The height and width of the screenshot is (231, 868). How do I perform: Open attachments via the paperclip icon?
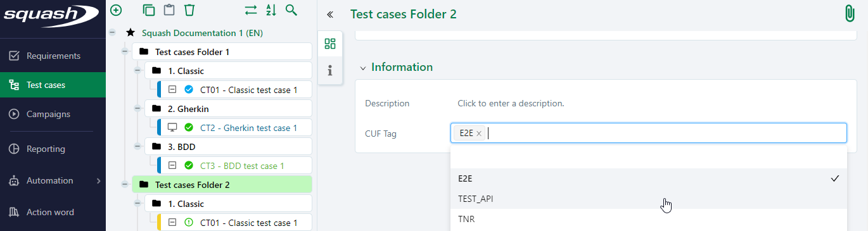[x=850, y=14]
